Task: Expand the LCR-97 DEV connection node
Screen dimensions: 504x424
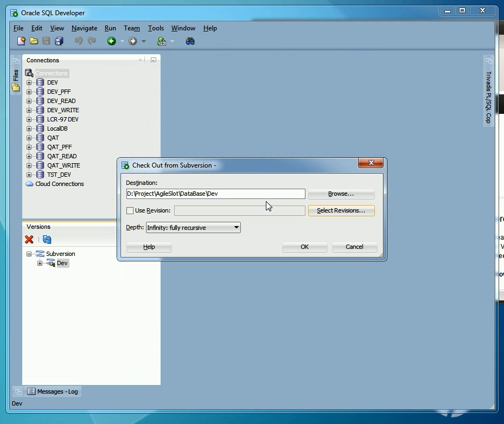Action: 29,119
